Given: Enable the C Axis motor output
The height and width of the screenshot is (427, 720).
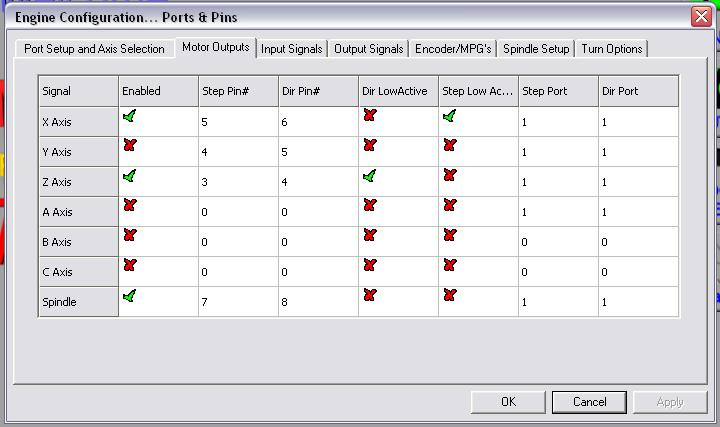Looking at the screenshot, I should [x=129, y=266].
